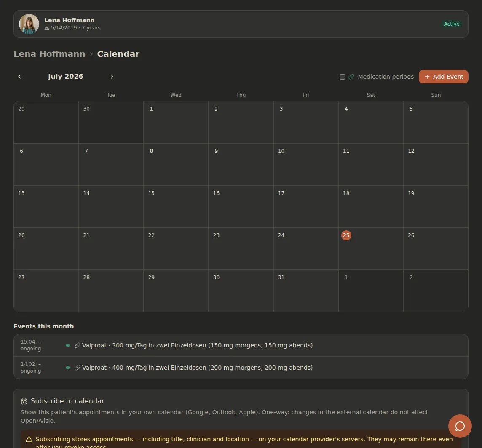Image resolution: width=482 pixels, height=448 pixels.
Task: Click pill icon of Valproat 400 mg entry
Action: point(78,368)
